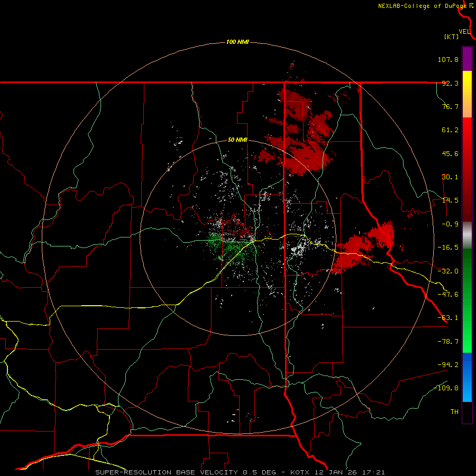The image size is (476, 476).
Task: Click the purple segment of the color bar
Action: point(467,59)
